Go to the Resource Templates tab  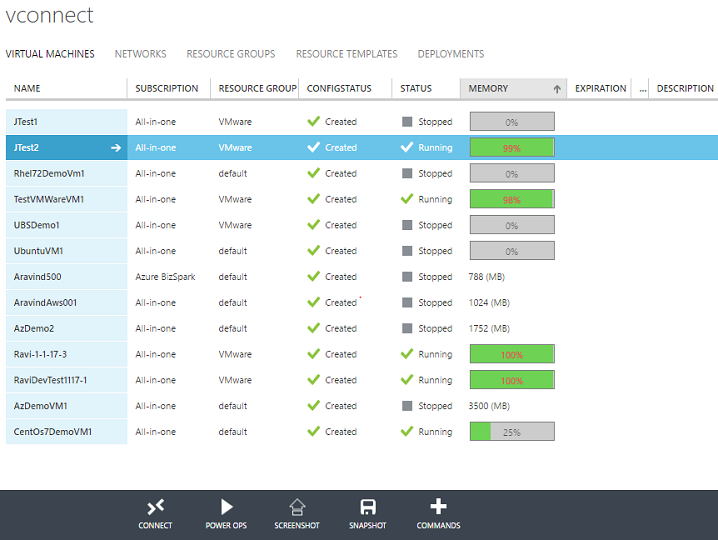[346, 54]
